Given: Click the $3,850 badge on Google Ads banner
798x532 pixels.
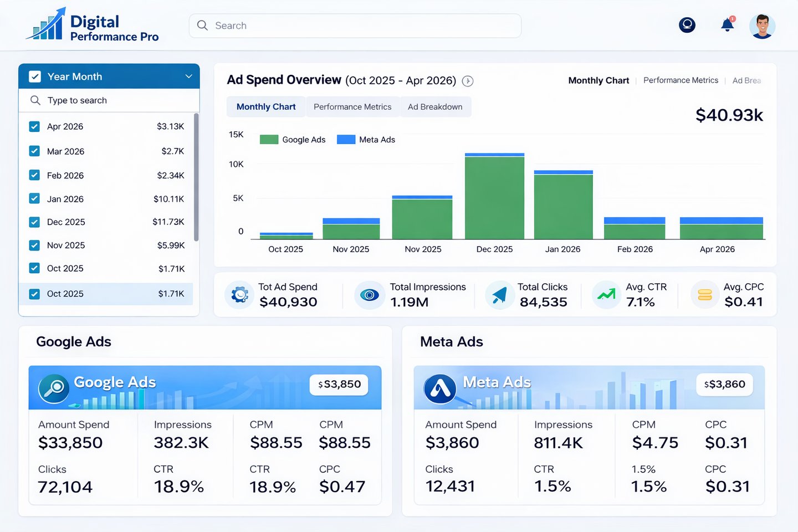Looking at the screenshot, I should click(339, 384).
